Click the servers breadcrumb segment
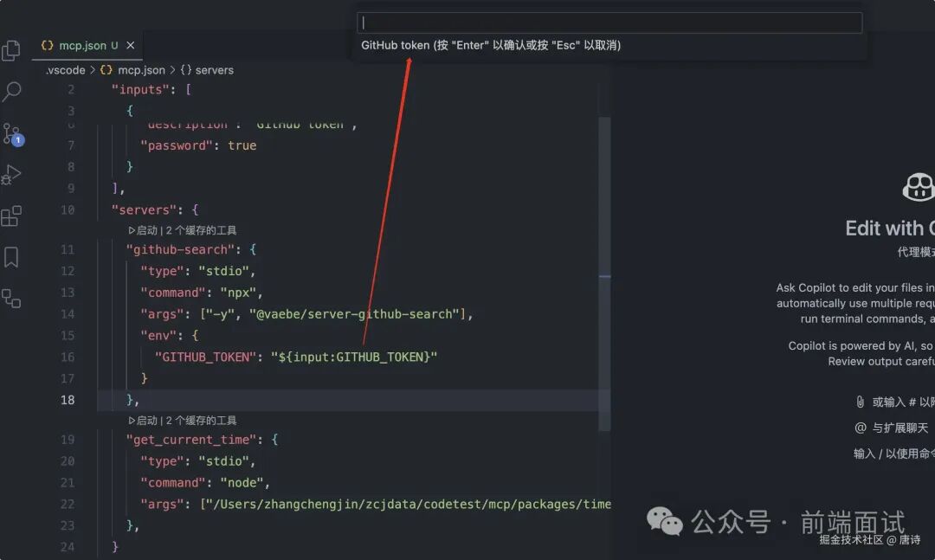 tap(207, 70)
